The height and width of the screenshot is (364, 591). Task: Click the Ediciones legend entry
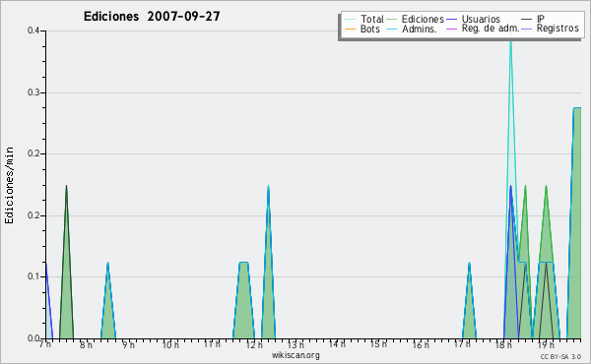tap(423, 19)
